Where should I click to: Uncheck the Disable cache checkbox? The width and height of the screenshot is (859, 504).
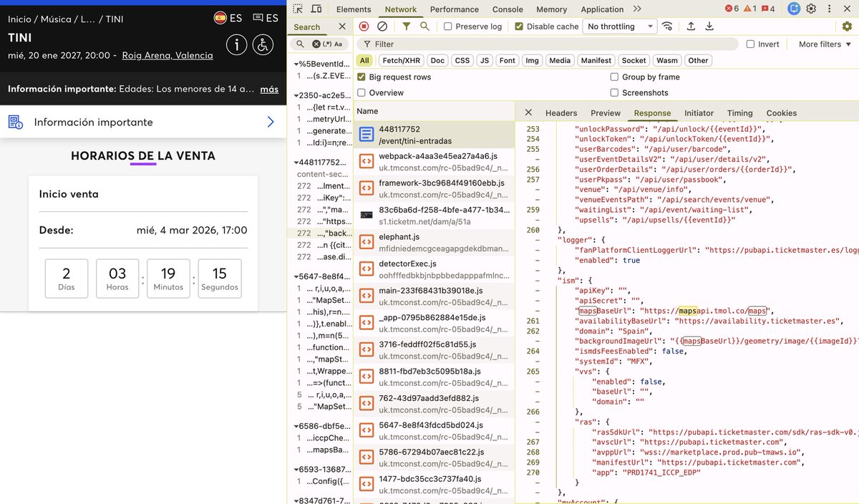tap(519, 26)
